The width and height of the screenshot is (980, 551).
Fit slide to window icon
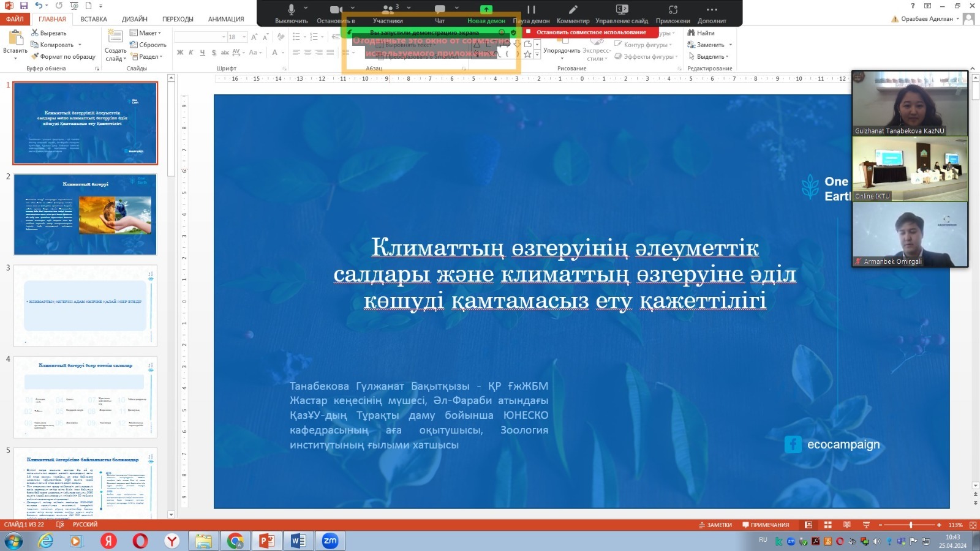[973, 525]
